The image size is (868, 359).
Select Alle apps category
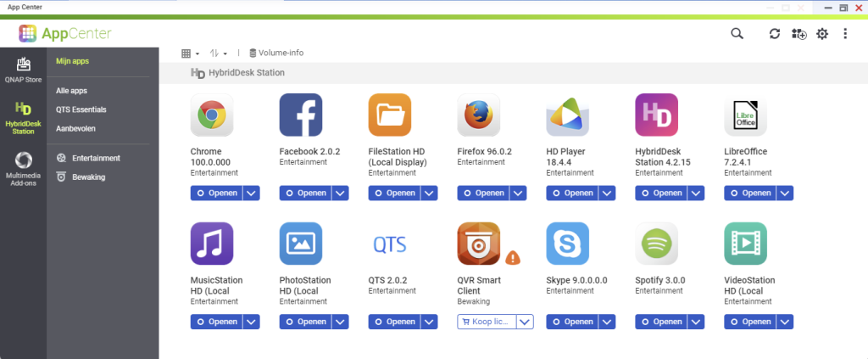point(71,90)
